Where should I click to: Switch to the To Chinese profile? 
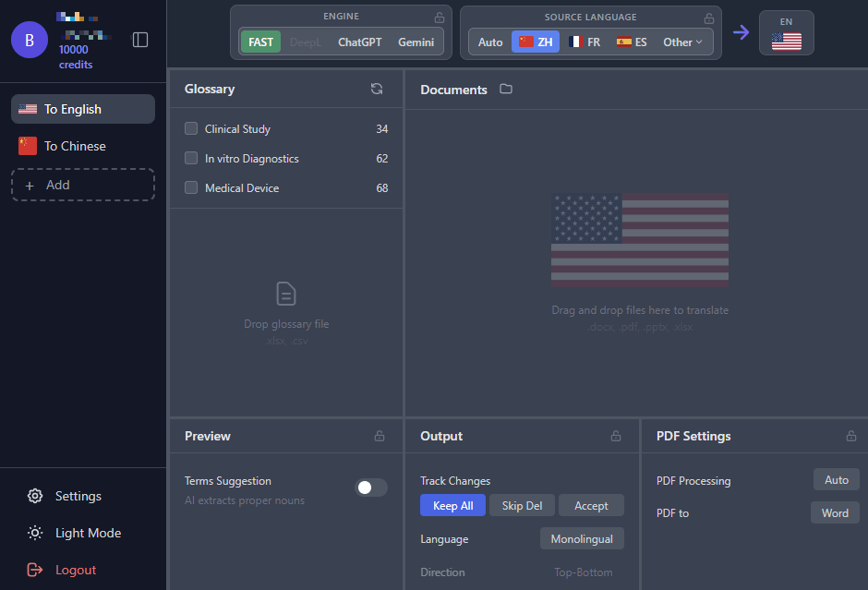[x=75, y=146]
